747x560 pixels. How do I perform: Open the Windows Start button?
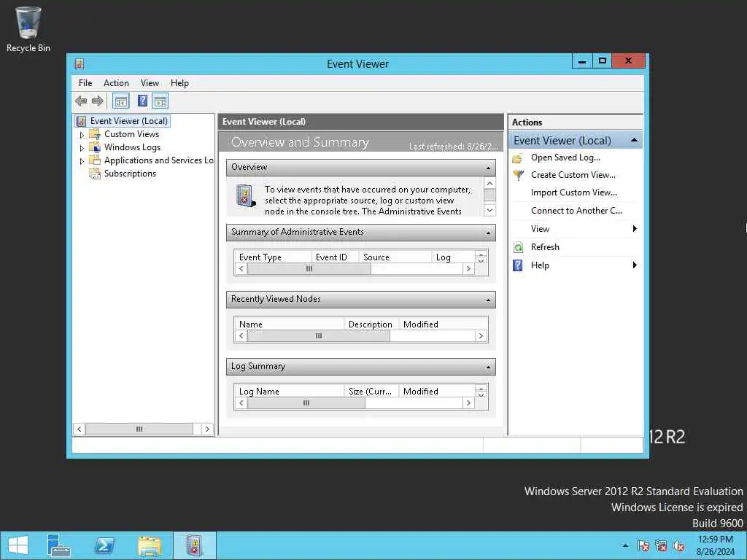[18, 545]
